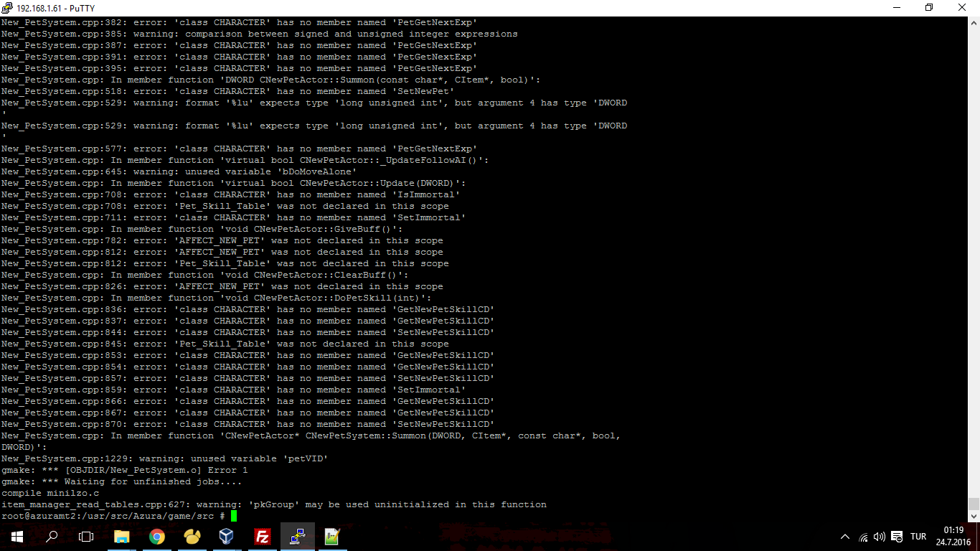This screenshot has height=551, width=980.
Task: Click the 'CNewPetActor::_UpdateFollowAI()' member function line
Action: coord(245,160)
